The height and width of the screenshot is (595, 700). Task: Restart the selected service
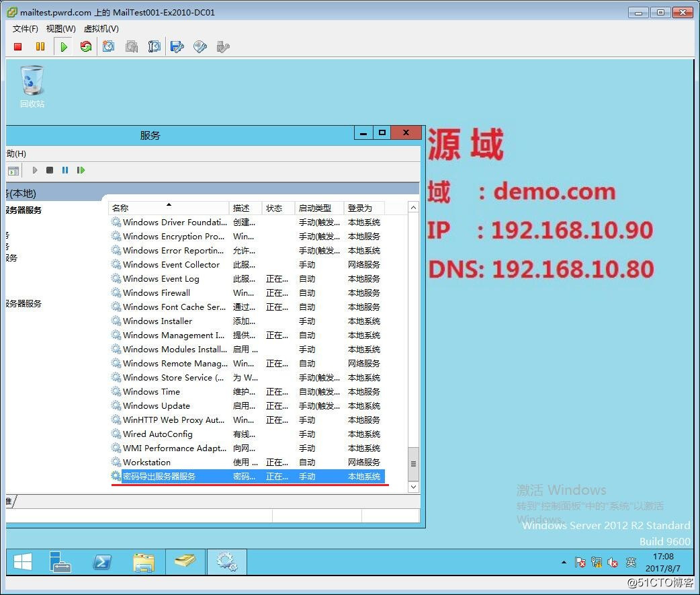[81, 170]
